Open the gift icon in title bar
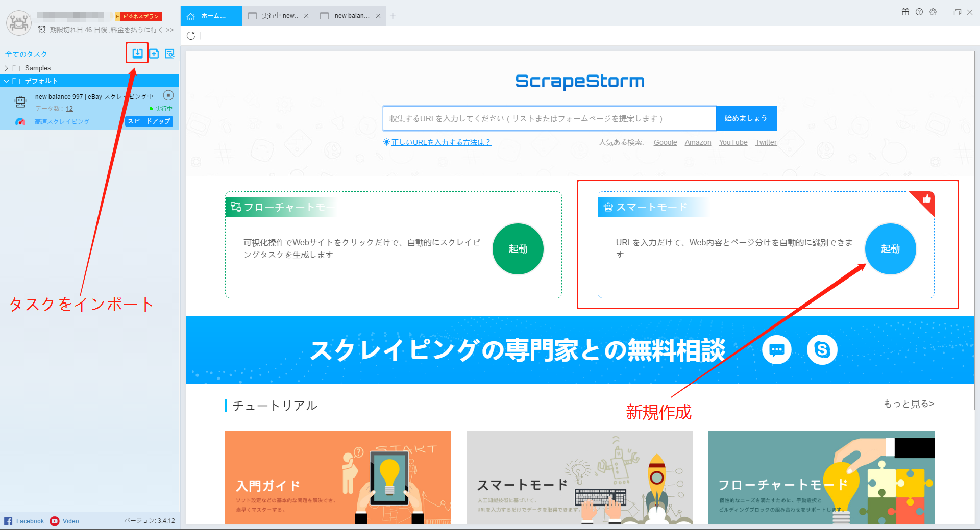The height and width of the screenshot is (530, 980). [905, 12]
